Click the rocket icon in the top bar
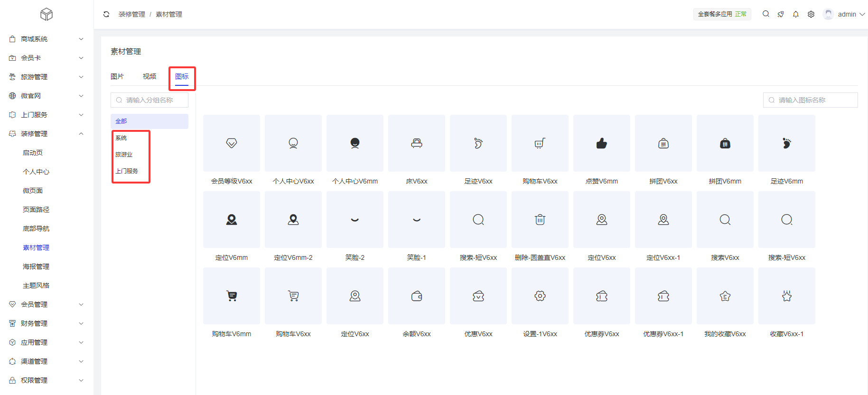This screenshot has width=868, height=395. pos(781,14)
